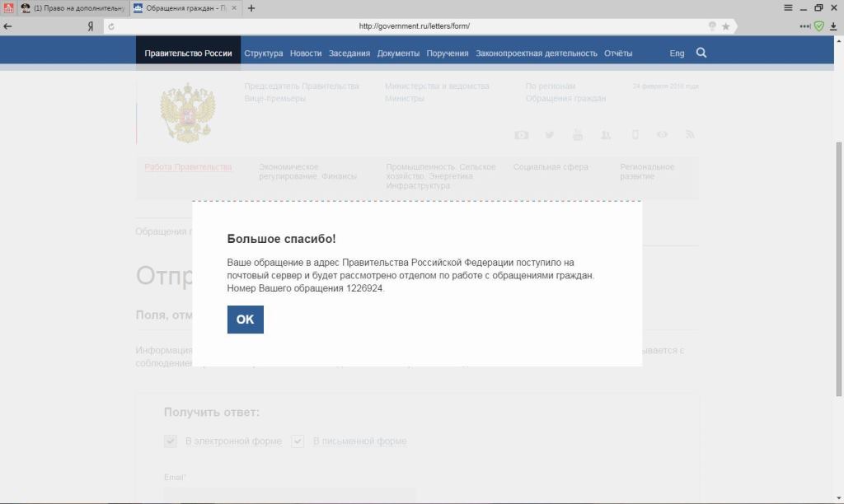The image size is (844, 504).
Task: Reload page with the refresh icon
Action: coord(111,26)
